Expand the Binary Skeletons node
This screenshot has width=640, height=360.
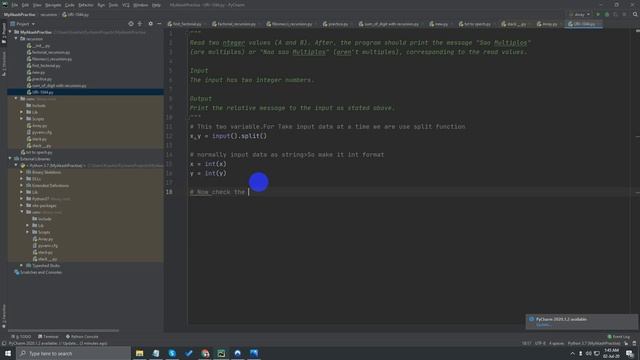tap(22, 172)
